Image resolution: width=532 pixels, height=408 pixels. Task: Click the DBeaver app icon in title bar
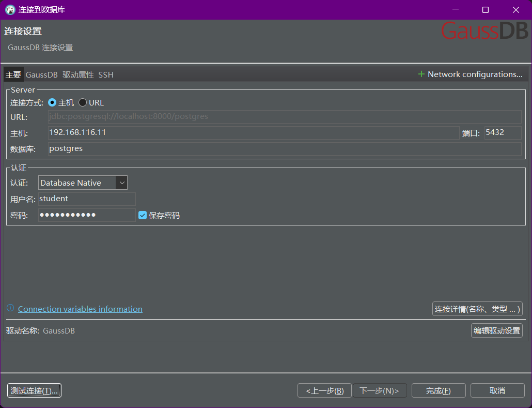click(x=10, y=10)
